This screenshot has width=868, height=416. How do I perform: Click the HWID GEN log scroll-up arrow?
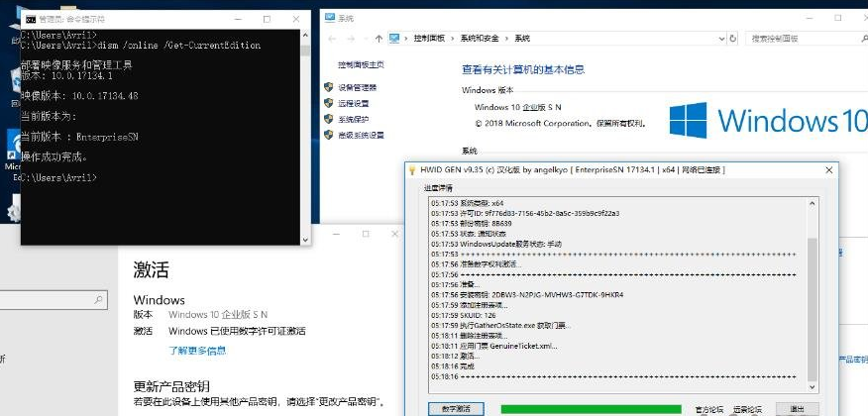pos(813,204)
